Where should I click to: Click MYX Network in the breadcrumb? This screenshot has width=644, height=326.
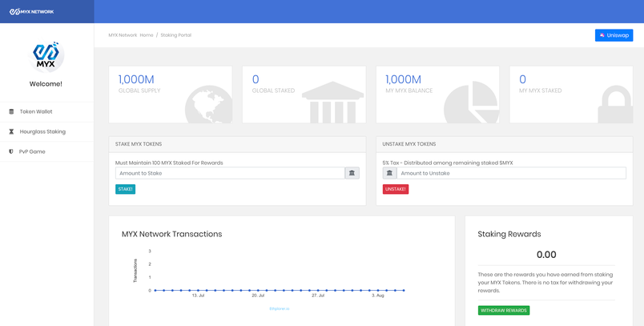coord(123,35)
